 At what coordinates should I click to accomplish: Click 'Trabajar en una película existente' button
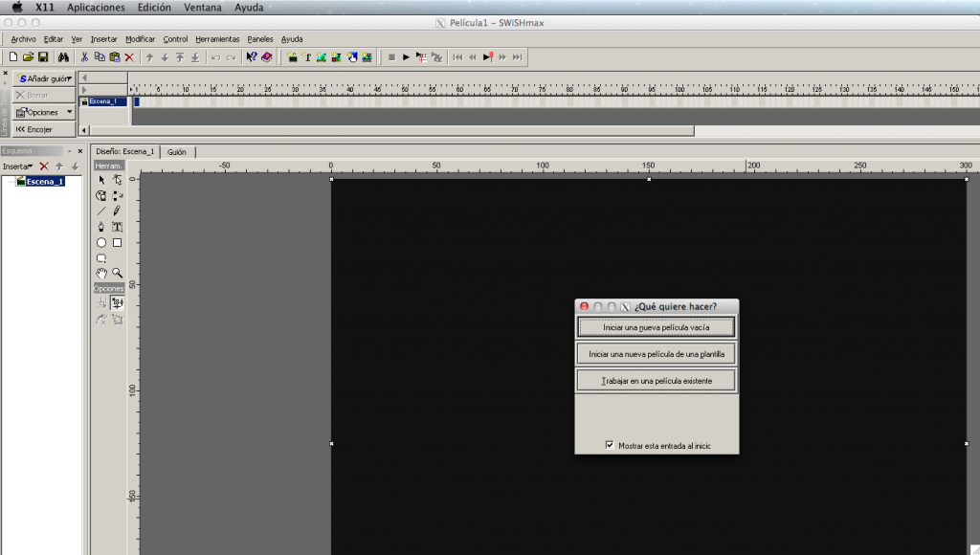point(657,381)
